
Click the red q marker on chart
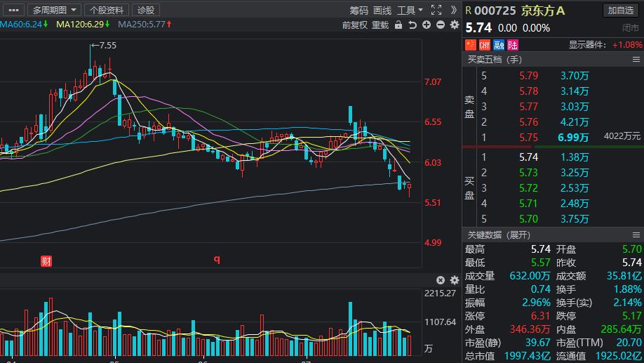coord(217,259)
